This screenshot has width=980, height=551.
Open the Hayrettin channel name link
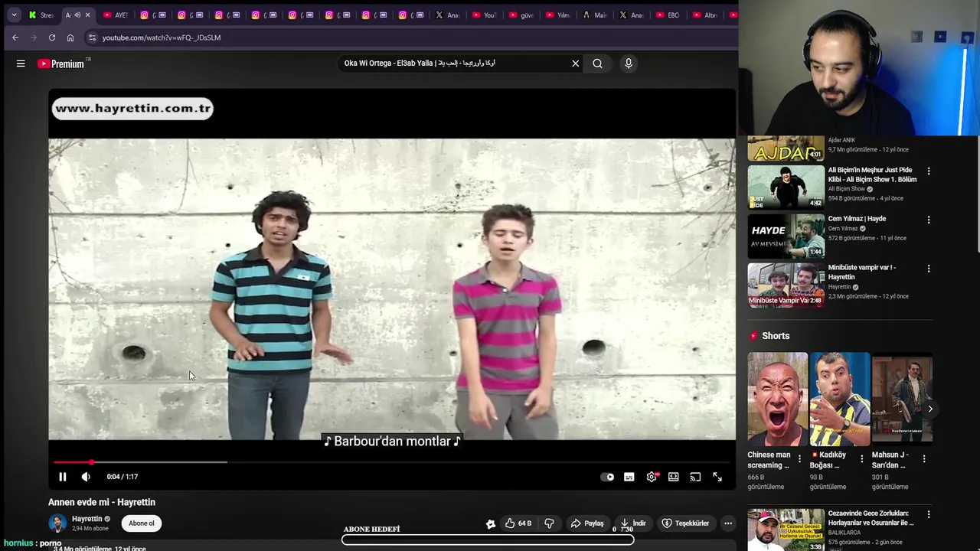87,519
